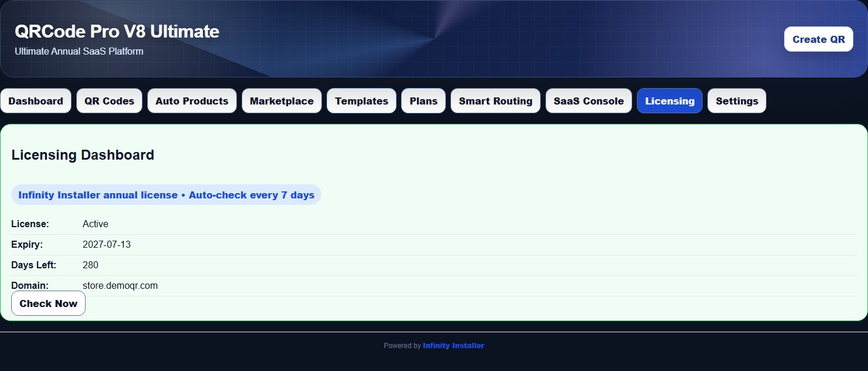Viewport: 868px width, 371px height.
Task: Select the Licensing tab
Action: [670, 101]
